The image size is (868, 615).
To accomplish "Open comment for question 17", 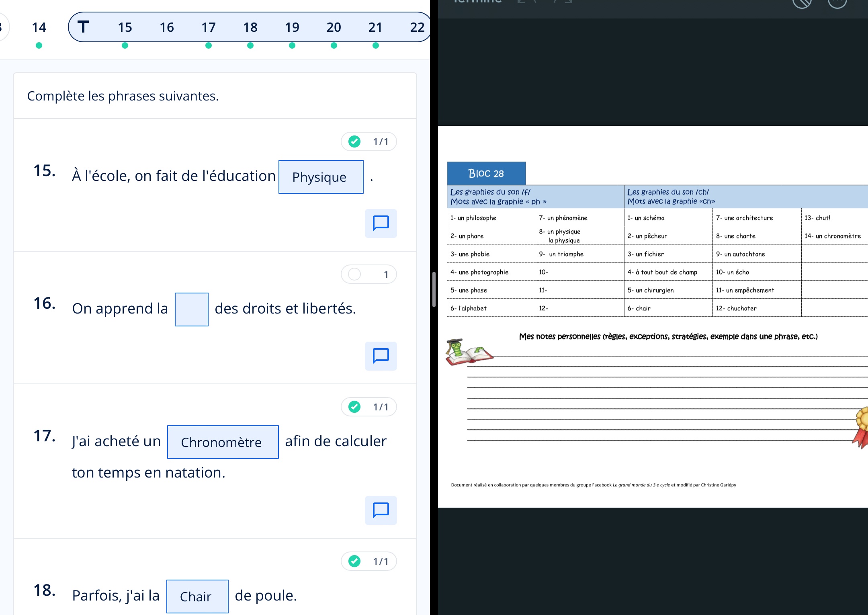I will coord(381,510).
